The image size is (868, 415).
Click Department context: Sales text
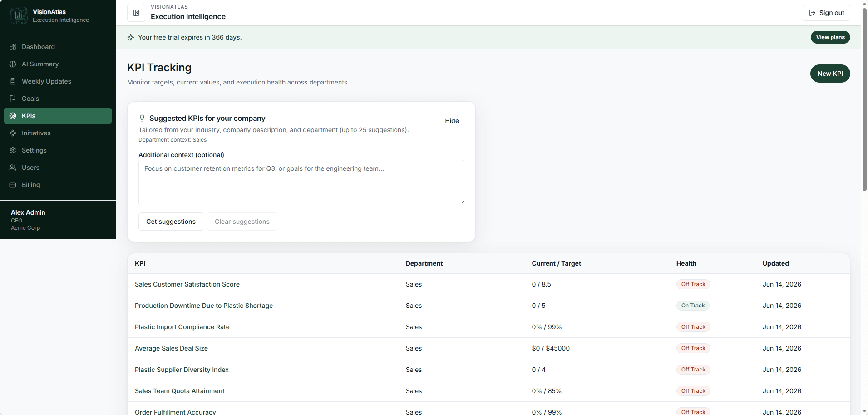pos(173,140)
